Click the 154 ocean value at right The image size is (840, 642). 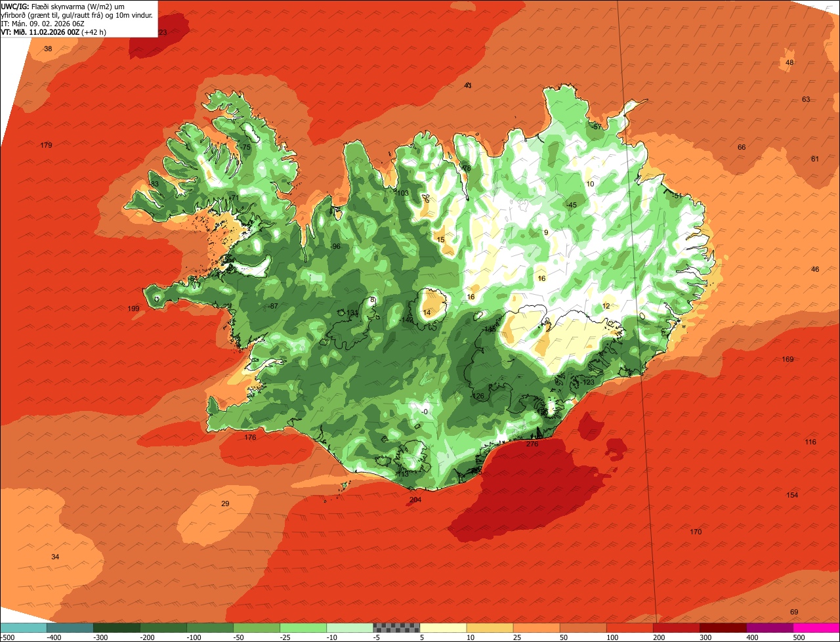coord(793,495)
